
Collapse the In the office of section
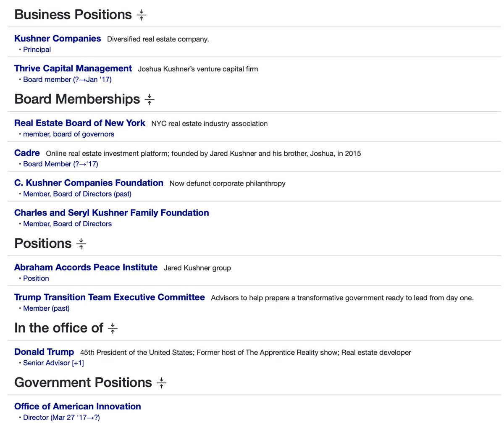click(113, 328)
